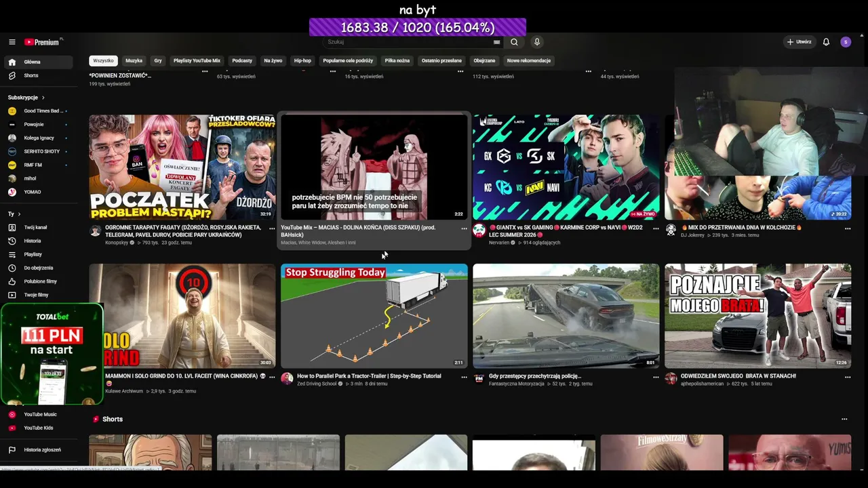This screenshot has width=868, height=488.
Task: Open the Kolega Ignacy subscription
Action: click(x=38, y=138)
